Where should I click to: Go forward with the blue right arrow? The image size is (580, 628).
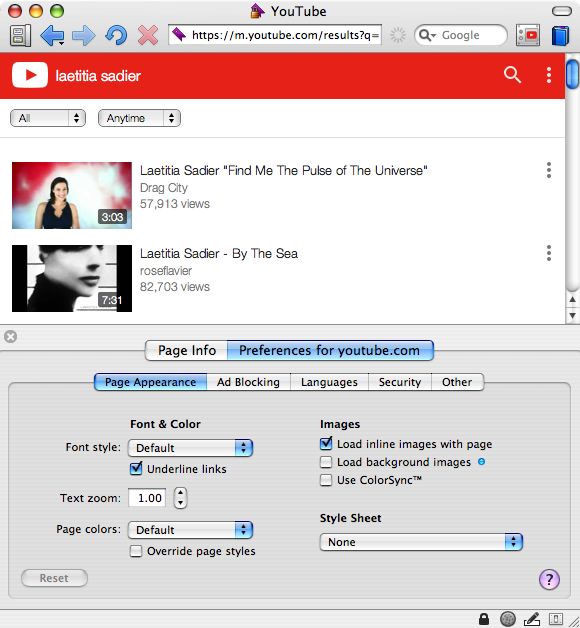84,35
